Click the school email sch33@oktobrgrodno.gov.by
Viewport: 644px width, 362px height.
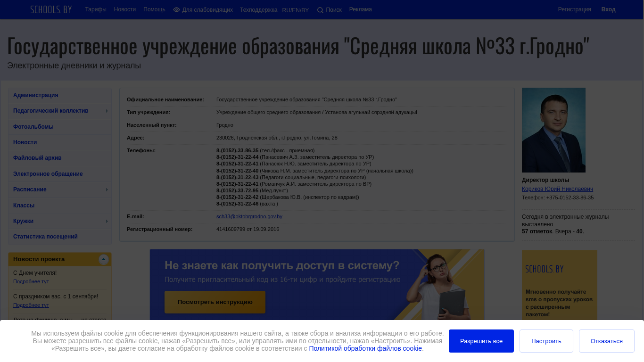(x=249, y=216)
